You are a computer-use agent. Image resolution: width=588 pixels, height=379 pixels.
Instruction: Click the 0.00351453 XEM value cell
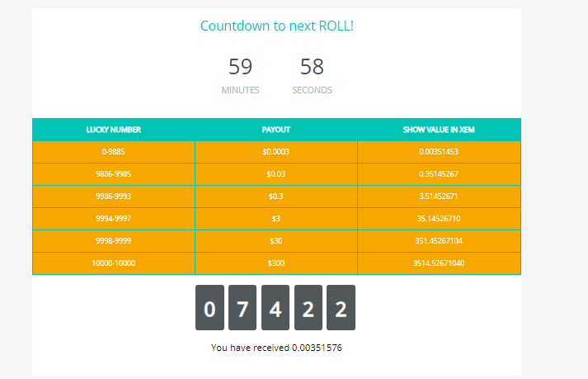438,152
